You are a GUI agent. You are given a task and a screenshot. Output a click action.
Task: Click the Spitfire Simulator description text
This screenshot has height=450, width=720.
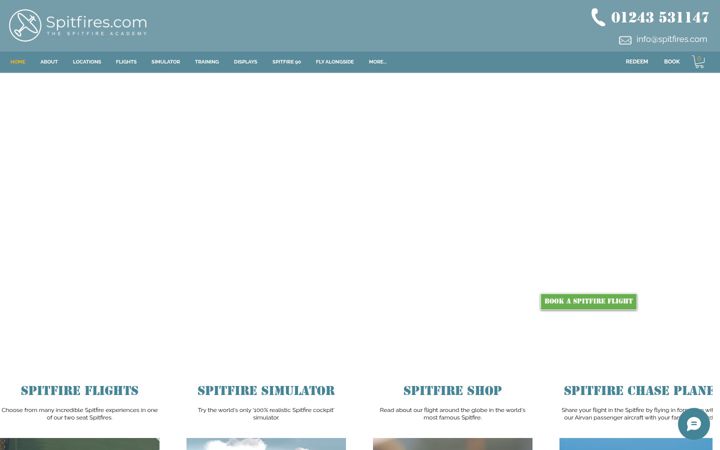pos(266,414)
